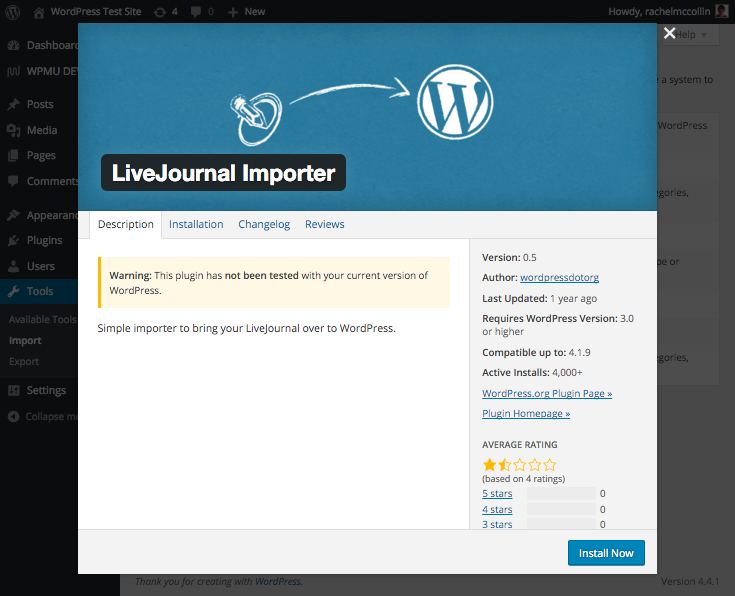Viewport: 735px width, 596px height.
Task: Open the Changelog tab
Action: coord(264,225)
